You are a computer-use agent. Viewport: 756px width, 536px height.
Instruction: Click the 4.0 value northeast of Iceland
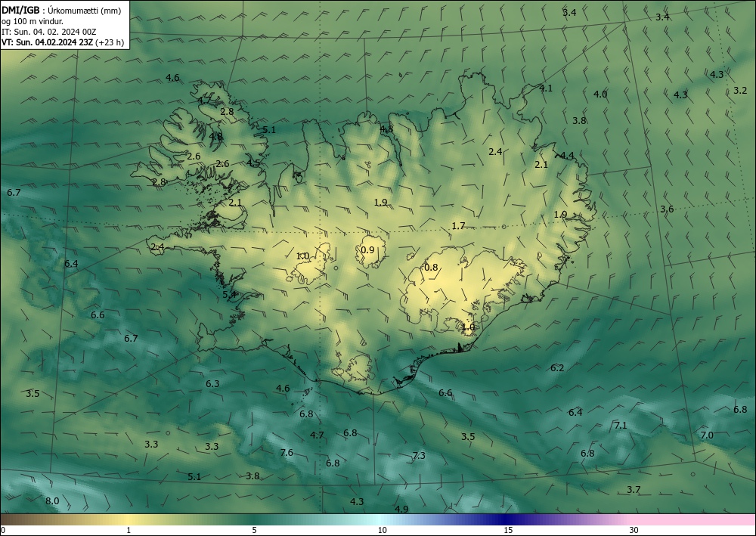pyautogui.click(x=600, y=94)
